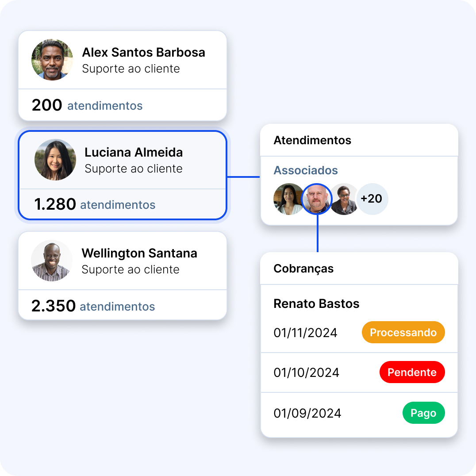476x476 pixels.
Task: Click the 2.350 atendimentos count
Action: pos(93,306)
